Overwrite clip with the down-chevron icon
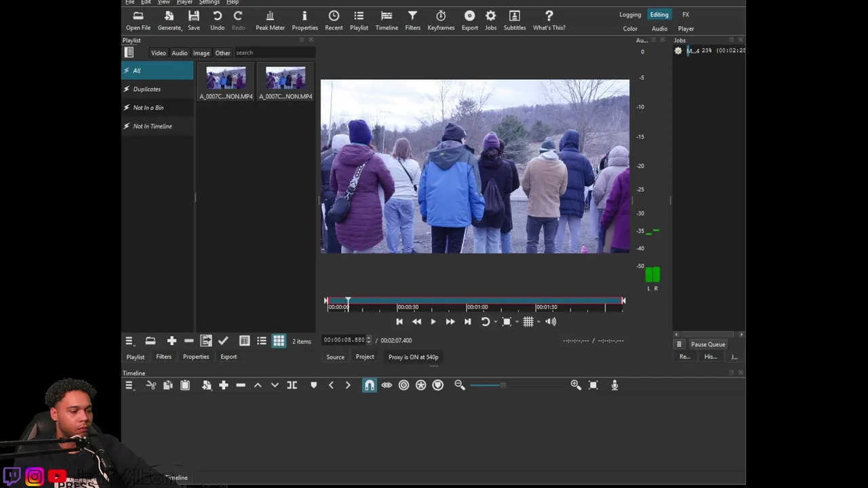Screen dimensions: 868x488 point(275,385)
